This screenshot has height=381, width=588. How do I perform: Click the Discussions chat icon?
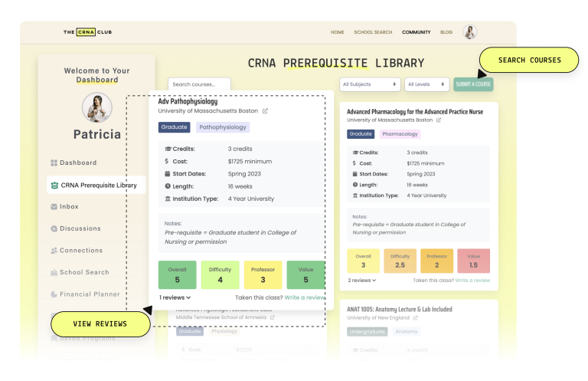[x=54, y=228]
